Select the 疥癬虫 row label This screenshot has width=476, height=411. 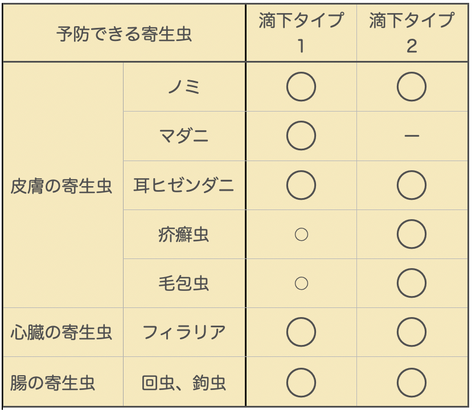184,234
